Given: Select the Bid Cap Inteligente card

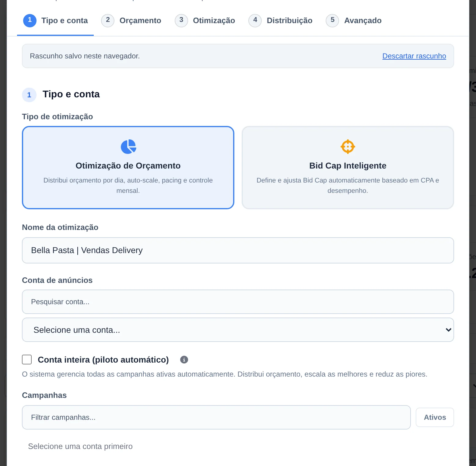Looking at the screenshot, I should [348, 168].
